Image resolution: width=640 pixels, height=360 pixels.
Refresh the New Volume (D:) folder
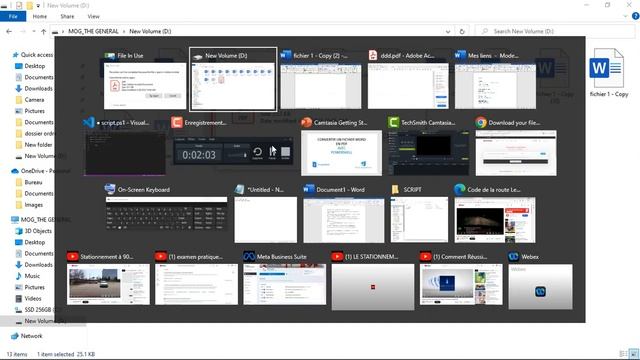click(x=462, y=31)
